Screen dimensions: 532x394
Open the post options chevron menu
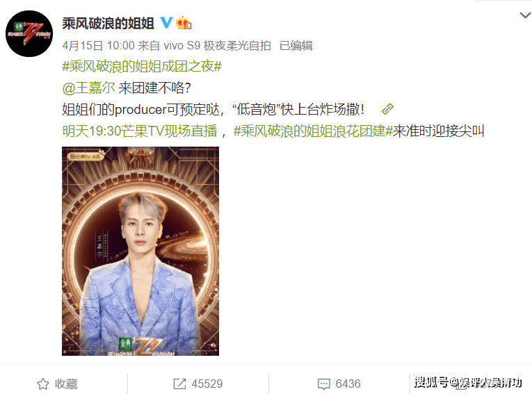[x=526, y=15]
